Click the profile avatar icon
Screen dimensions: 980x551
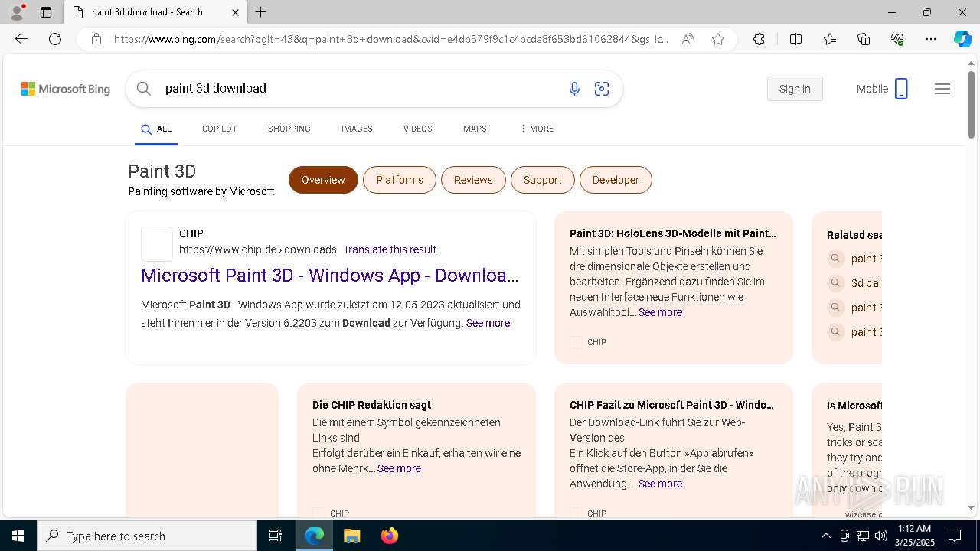click(x=17, y=12)
